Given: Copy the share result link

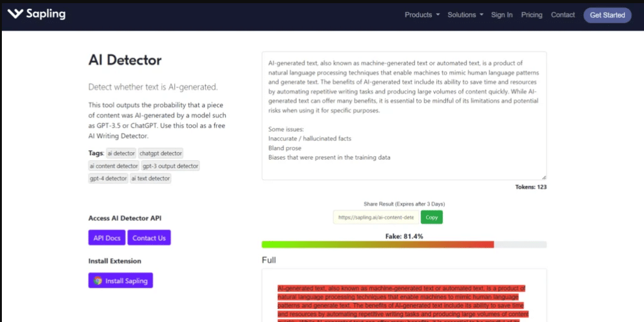Looking at the screenshot, I should click(x=431, y=217).
